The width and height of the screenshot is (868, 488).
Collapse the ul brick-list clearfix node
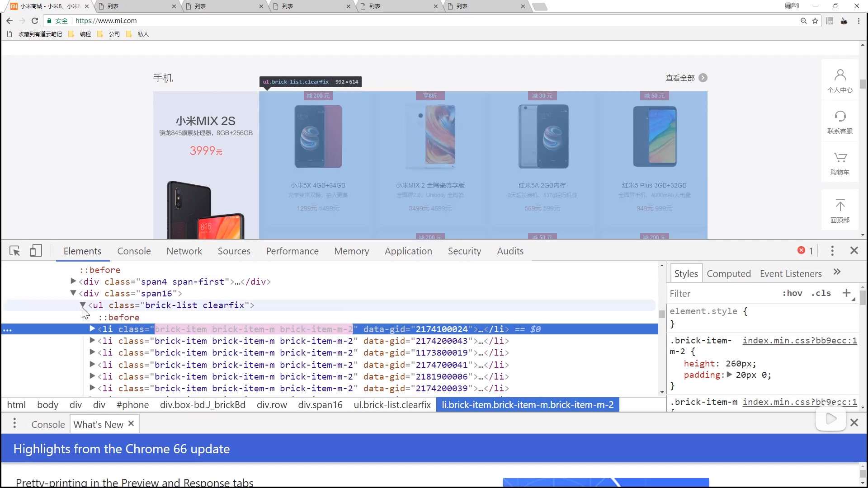pyautogui.click(x=83, y=305)
